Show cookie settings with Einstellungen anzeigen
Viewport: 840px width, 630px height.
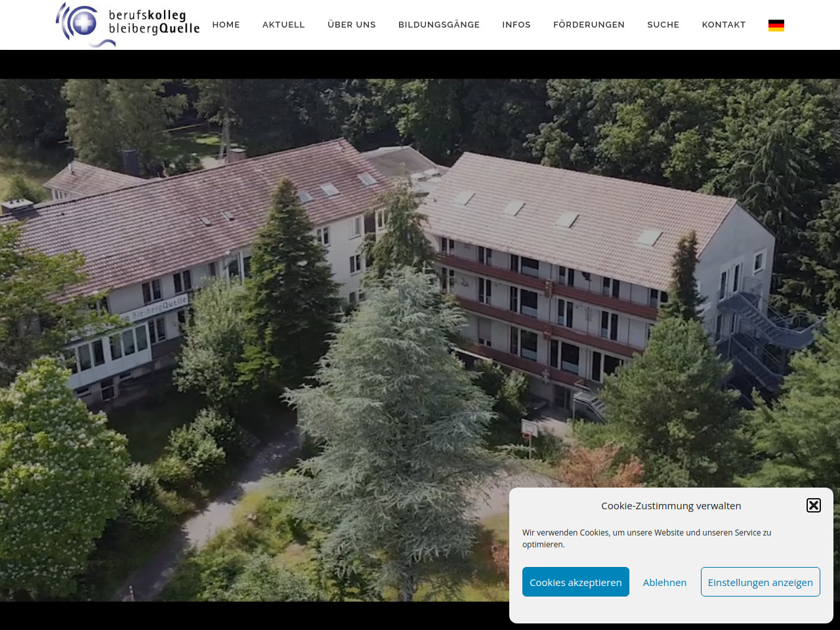pyautogui.click(x=760, y=582)
